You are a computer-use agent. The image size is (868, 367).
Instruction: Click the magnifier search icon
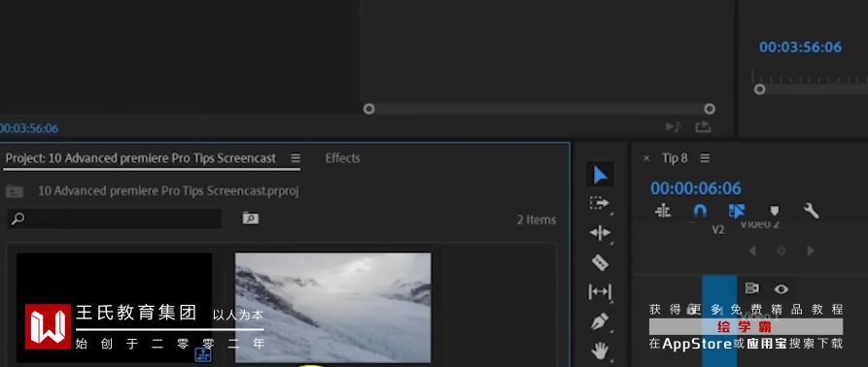pos(17,218)
